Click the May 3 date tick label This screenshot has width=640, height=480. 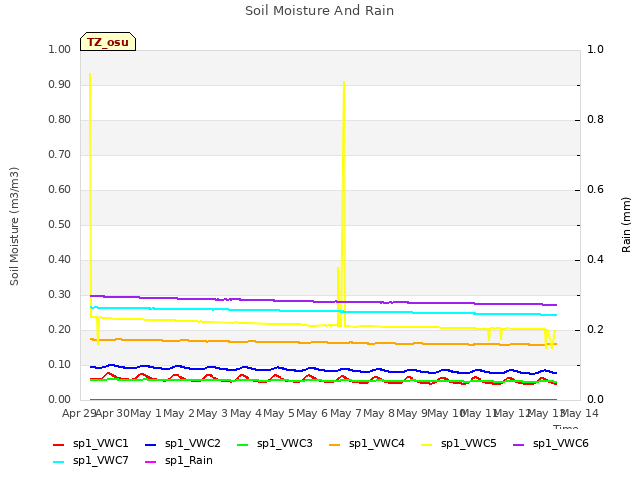pos(213,414)
